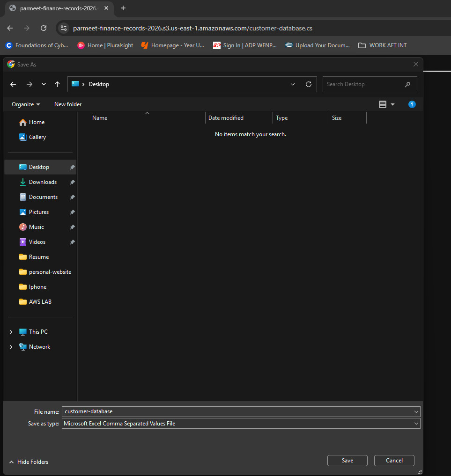Click the Search Desktop input box
Viewport: 451px width, 476px height.
365,84
